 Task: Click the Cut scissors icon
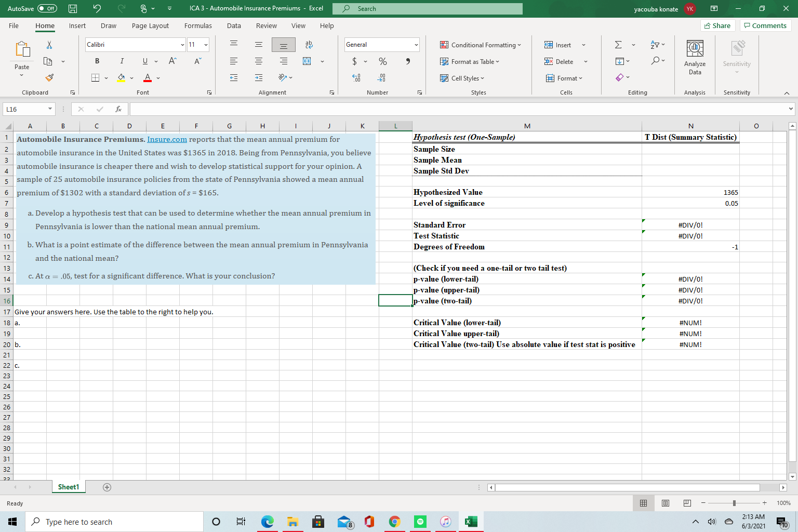pos(49,45)
